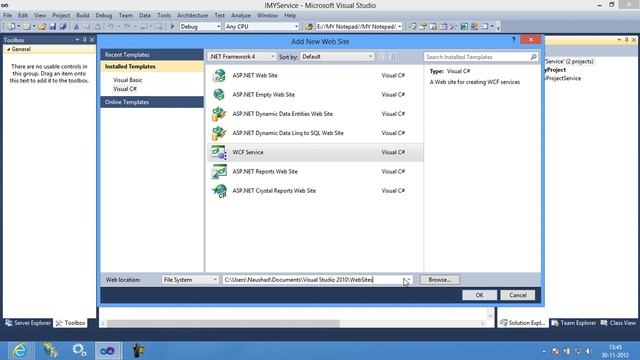Click the pin icon on the Toolbox panel
The height and width of the screenshot is (360, 640).
[85, 40]
